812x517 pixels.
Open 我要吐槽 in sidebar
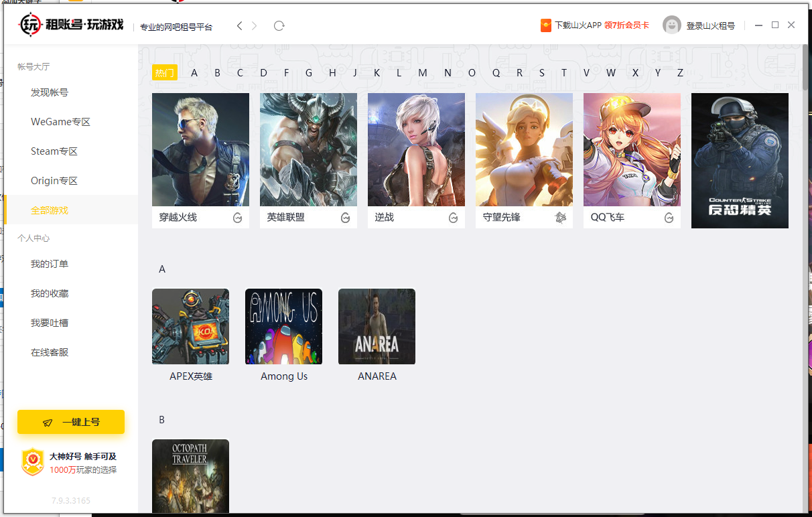50,323
